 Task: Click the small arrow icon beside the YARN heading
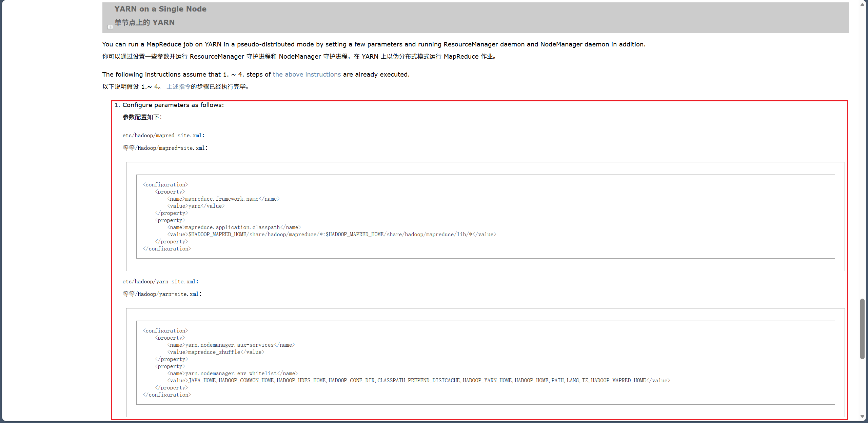[110, 27]
